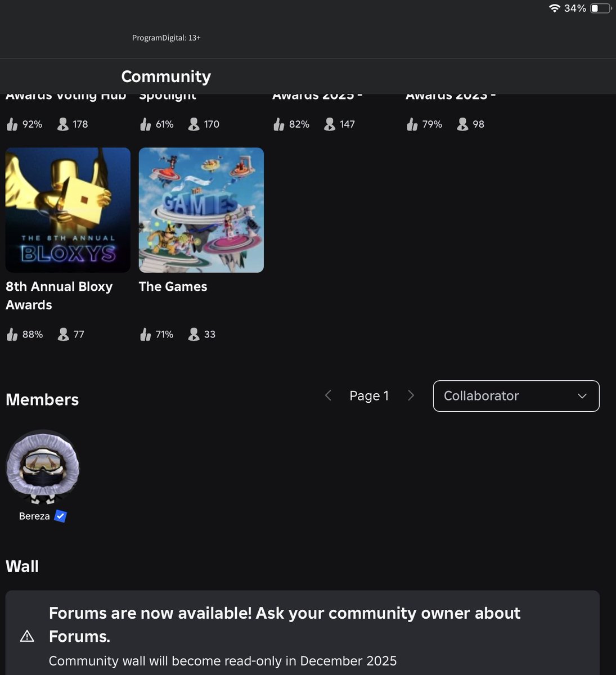616x675 pixels.
Task: Open Bereza's avatar profile
Action: 43,467
